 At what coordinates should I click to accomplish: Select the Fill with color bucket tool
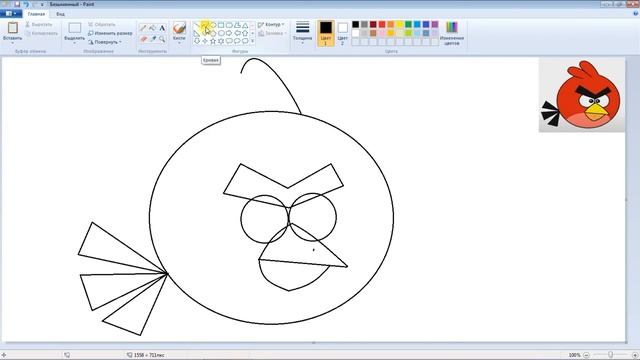coord(152,28)
